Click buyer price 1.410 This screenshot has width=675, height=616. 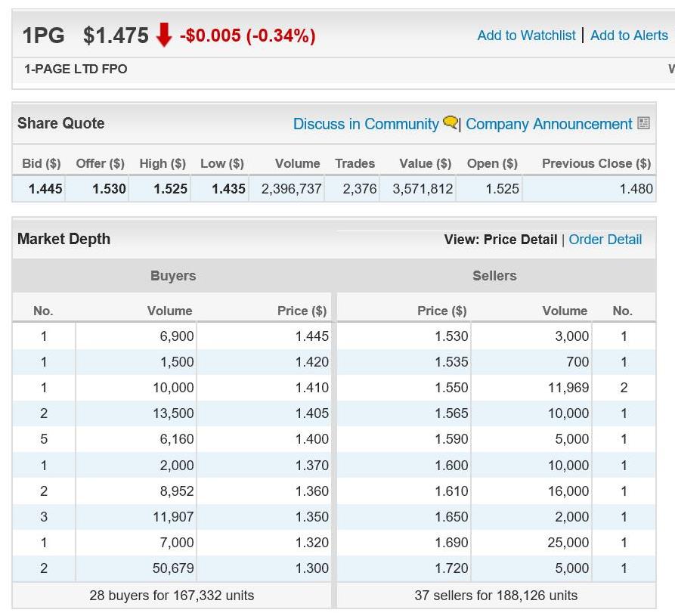click(x=311, y=388)
